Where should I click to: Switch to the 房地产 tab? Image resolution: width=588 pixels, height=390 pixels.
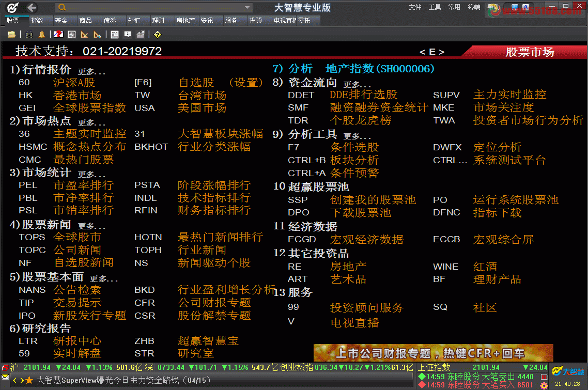[x=185, y=21]
